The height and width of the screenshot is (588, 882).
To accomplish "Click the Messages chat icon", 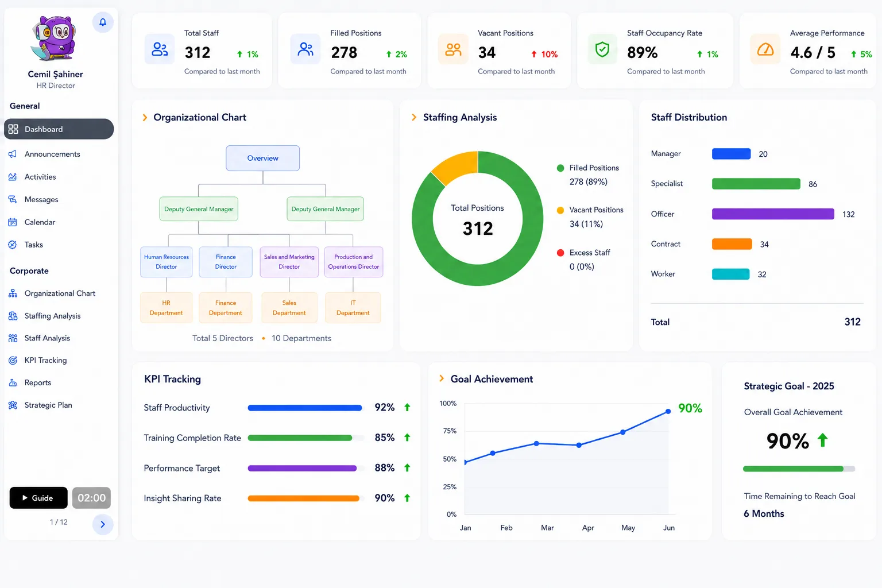I will 13,199.
